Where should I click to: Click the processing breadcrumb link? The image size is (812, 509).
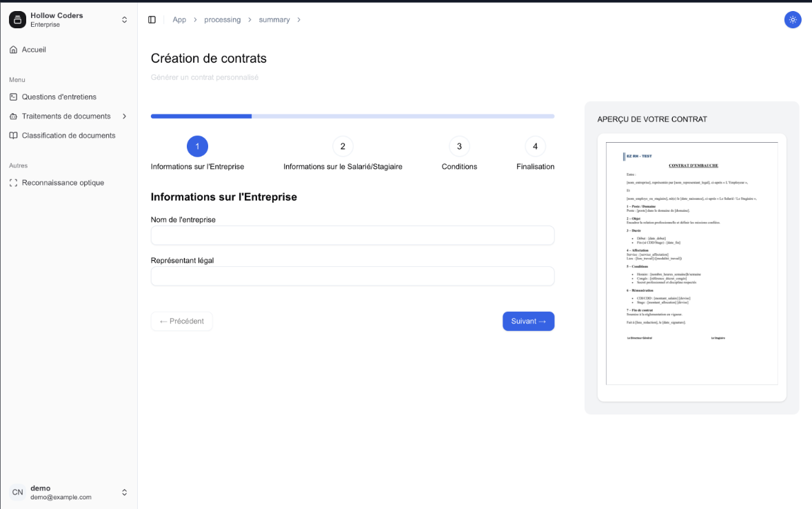tap(222, 19)
